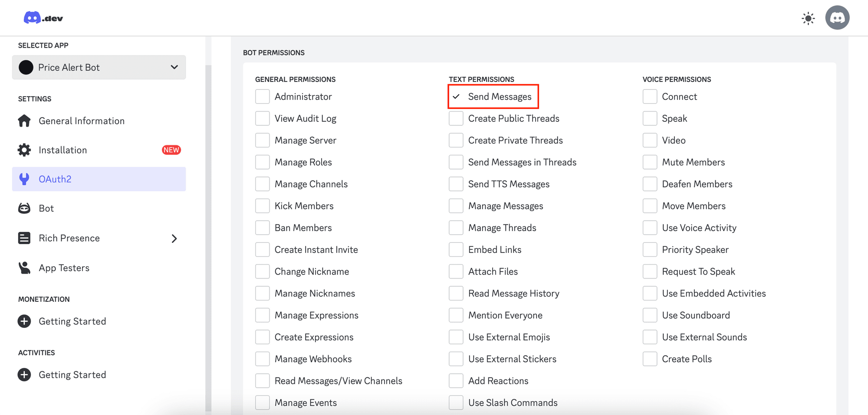Toggle the light mode sun icon
This screenshot has height=415, width=868.
point(808,18)
